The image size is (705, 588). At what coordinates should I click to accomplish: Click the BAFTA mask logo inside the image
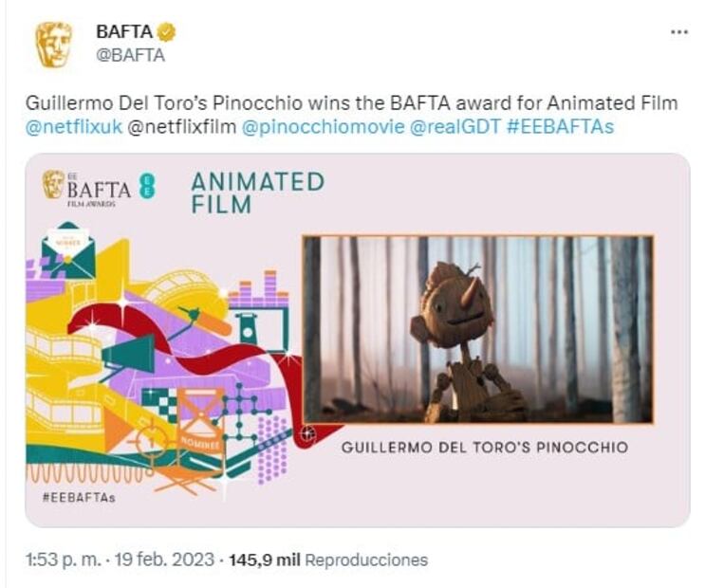pos(53,183)
